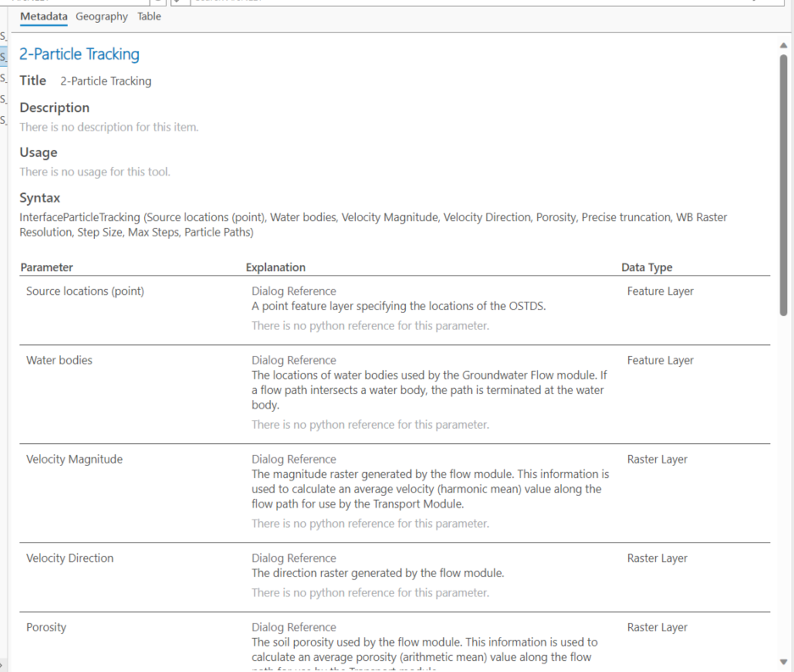Select the highlighted item in the left list
Viewport: 794px width, 672px height.
[3, 57]
